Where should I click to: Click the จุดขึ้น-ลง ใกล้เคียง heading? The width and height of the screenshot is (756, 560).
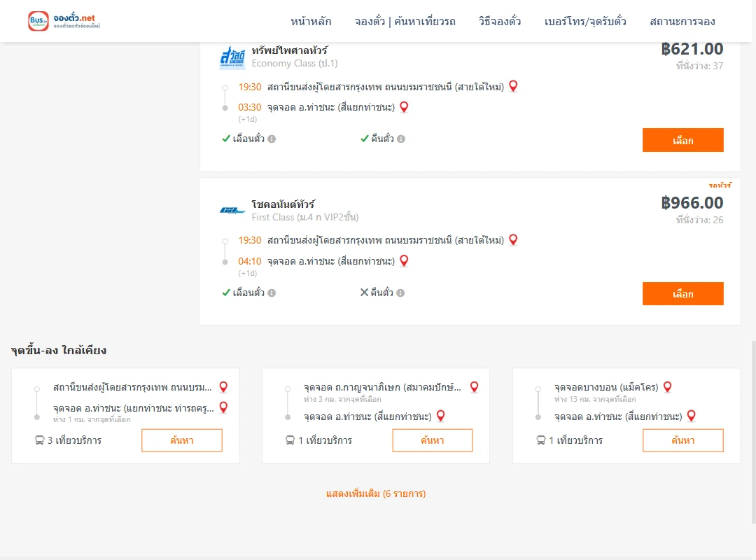click(x=58, y=350)
